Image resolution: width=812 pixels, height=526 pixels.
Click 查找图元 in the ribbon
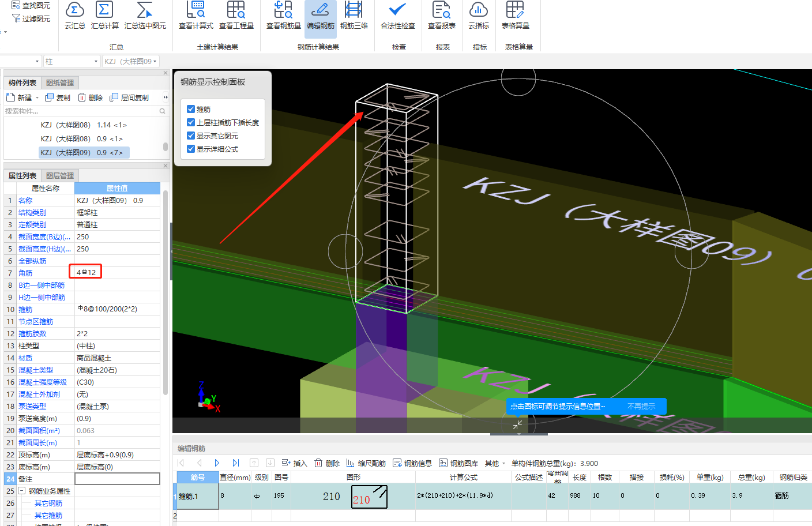31,6
